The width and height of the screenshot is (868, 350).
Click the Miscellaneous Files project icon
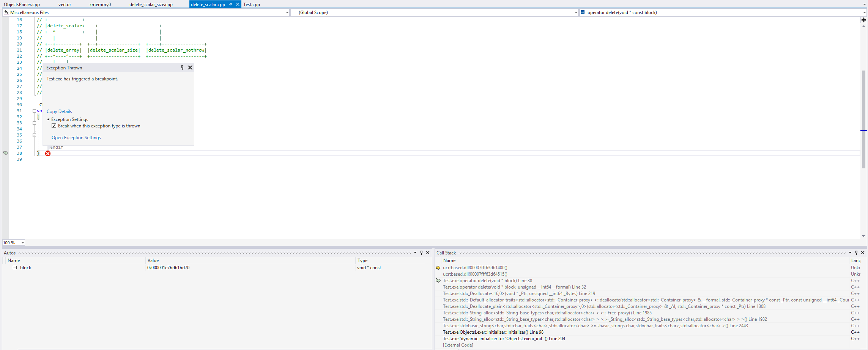point(6,12)
